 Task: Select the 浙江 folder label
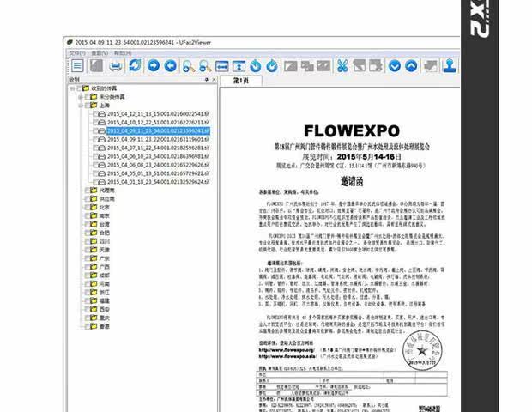(x=105, y=292)
